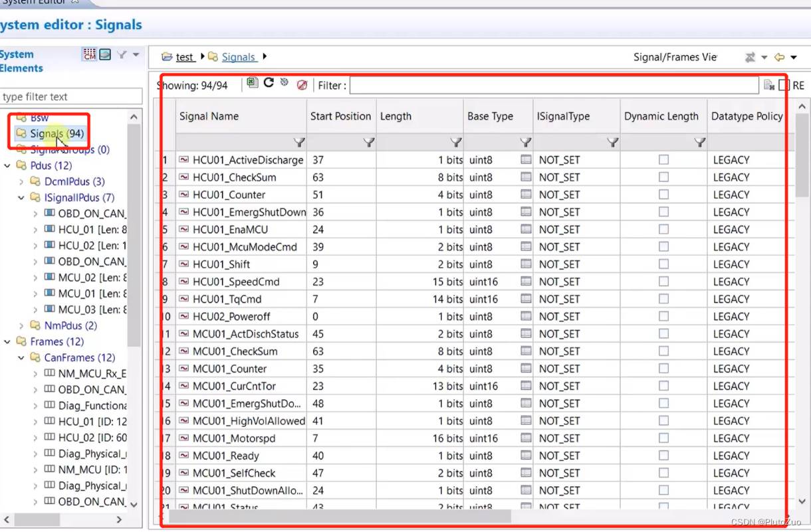This screenshot has height=532, width=811.
Task: Click the Base Type column filter funnel
Action: point(526,142)
